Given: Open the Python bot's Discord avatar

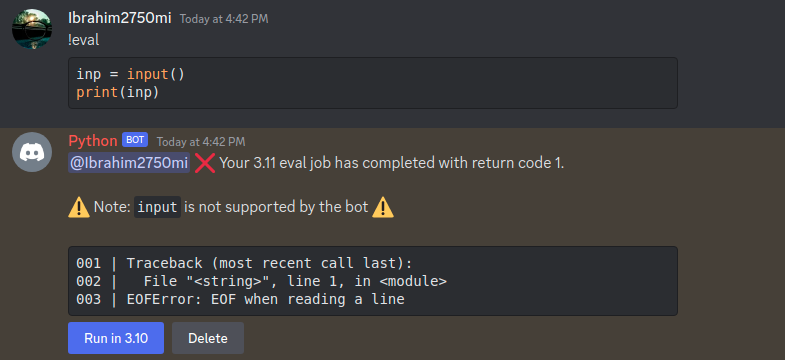Looking at the screenshot, I should [x=32, y=152].
